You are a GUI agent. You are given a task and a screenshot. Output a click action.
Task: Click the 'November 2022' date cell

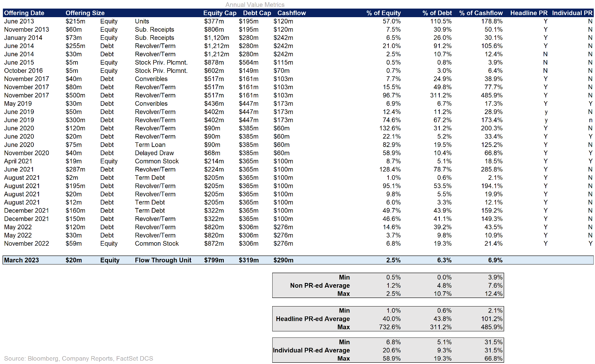[x=27, y=244]
